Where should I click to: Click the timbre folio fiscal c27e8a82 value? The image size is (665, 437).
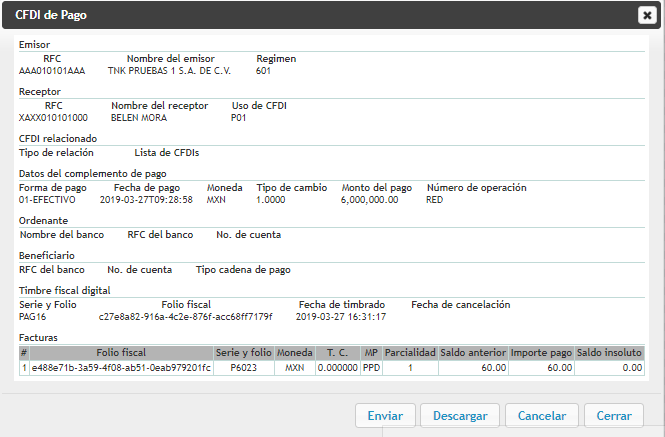(x=185, y=316)
